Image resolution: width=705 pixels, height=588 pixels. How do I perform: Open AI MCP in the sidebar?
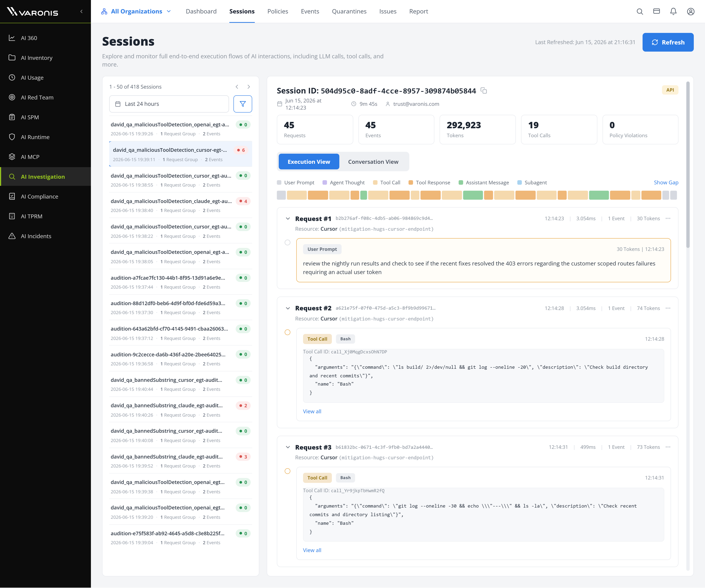(x=45, y=157)
